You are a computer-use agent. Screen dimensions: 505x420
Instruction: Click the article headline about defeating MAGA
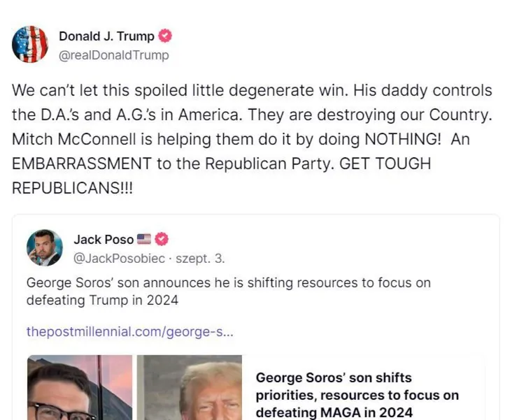coord(357,395)
